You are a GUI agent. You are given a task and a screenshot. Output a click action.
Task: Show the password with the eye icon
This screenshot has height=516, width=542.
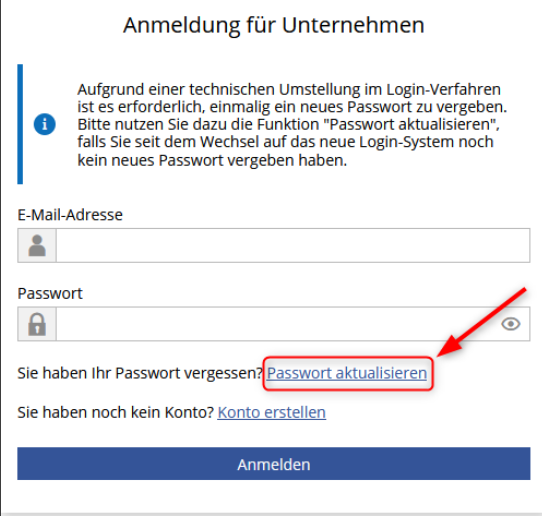[511, 324]
